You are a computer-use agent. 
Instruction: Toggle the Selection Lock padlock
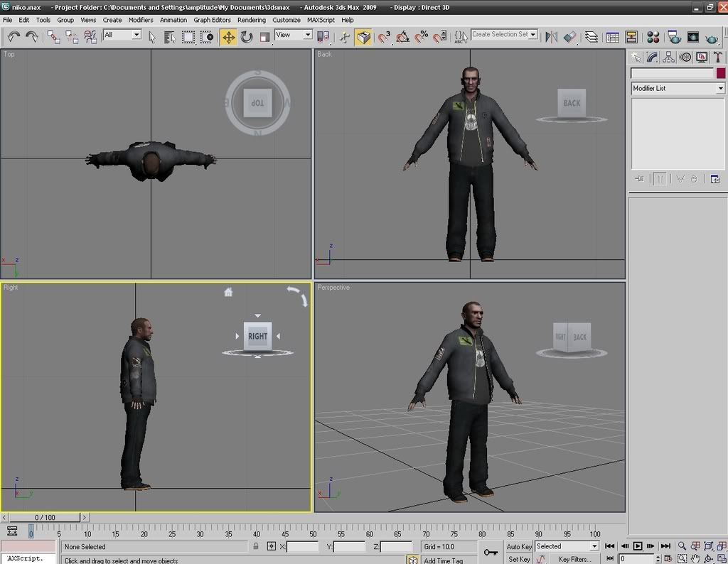tap(255, 546)
